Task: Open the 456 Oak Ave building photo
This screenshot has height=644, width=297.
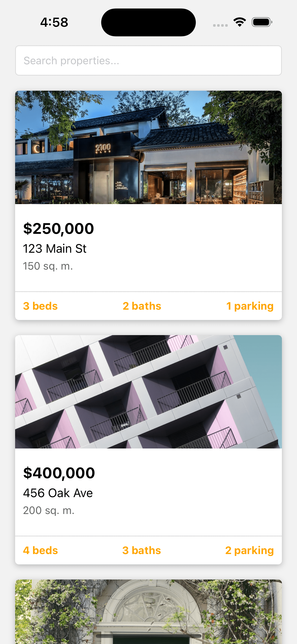Action: click(148, 392)
